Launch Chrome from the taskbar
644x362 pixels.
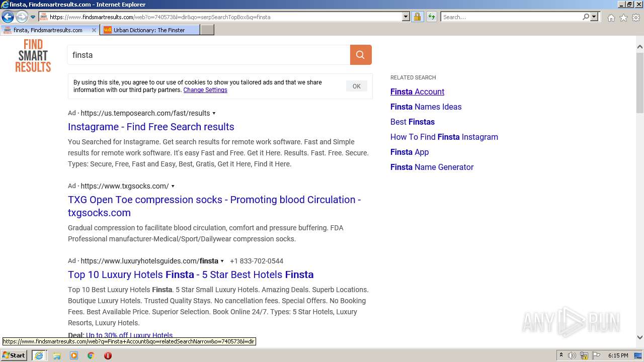(x=91, y=355)
